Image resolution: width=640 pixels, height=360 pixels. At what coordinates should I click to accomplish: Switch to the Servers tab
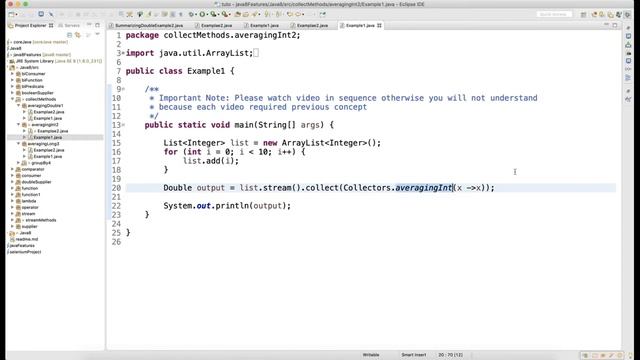coord(69,25)
